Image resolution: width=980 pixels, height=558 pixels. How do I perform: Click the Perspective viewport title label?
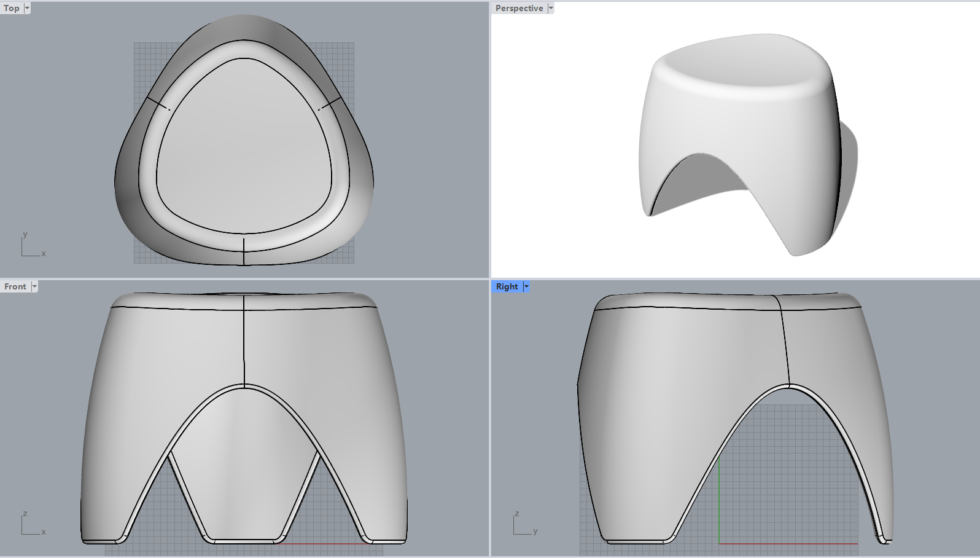pyautogui.click(x=519, y=8)
